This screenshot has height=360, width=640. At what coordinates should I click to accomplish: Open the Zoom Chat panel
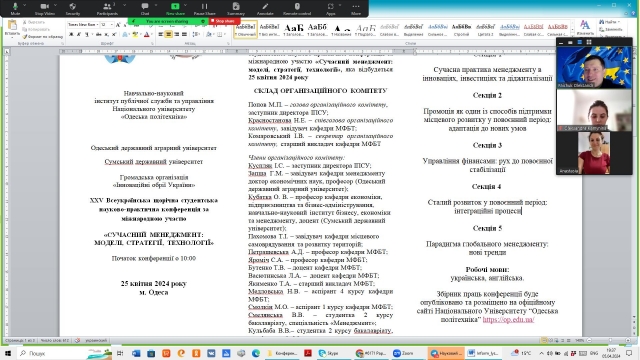(145, 8)
